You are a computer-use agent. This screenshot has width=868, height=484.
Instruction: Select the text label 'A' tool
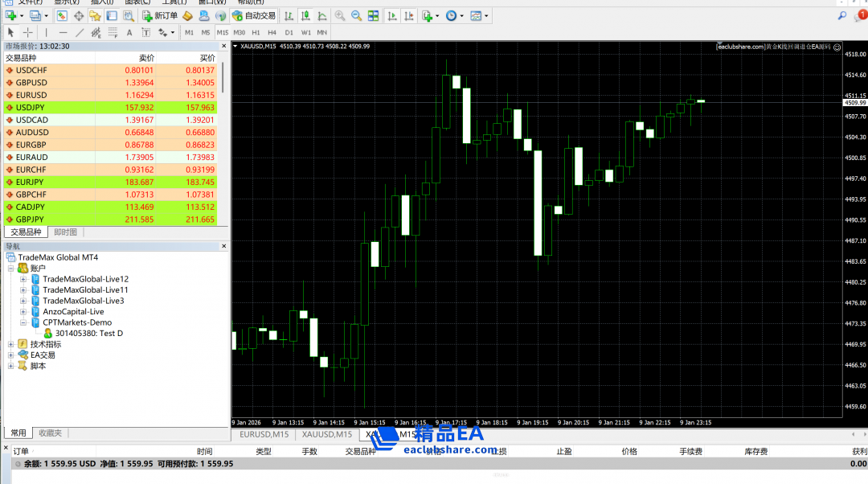click(x=129, y=32)
